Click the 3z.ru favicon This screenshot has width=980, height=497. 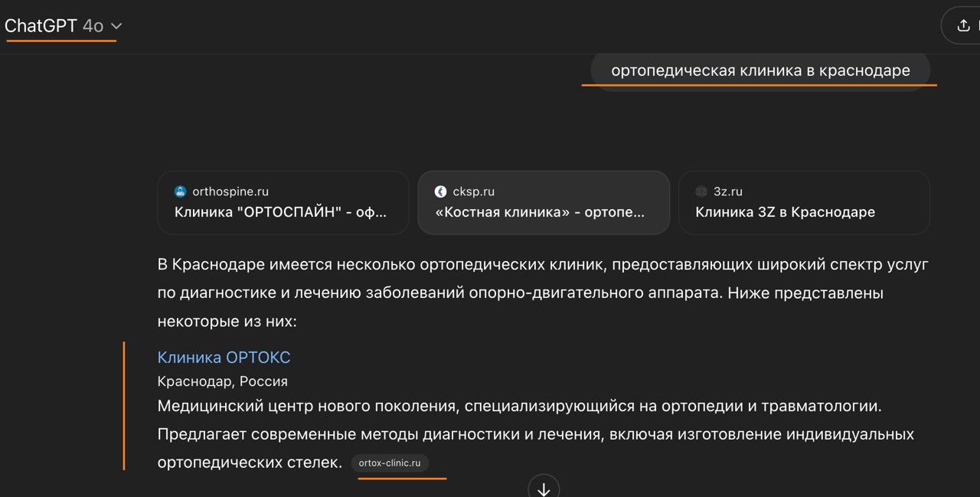click(701, 191)
